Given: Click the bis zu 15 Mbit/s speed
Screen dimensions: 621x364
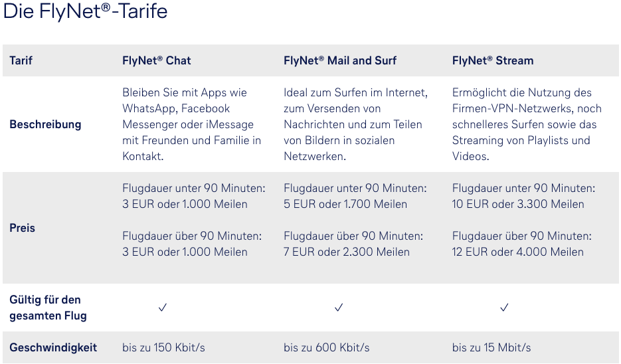Looking at the screenshot, I should click(491, 347).
